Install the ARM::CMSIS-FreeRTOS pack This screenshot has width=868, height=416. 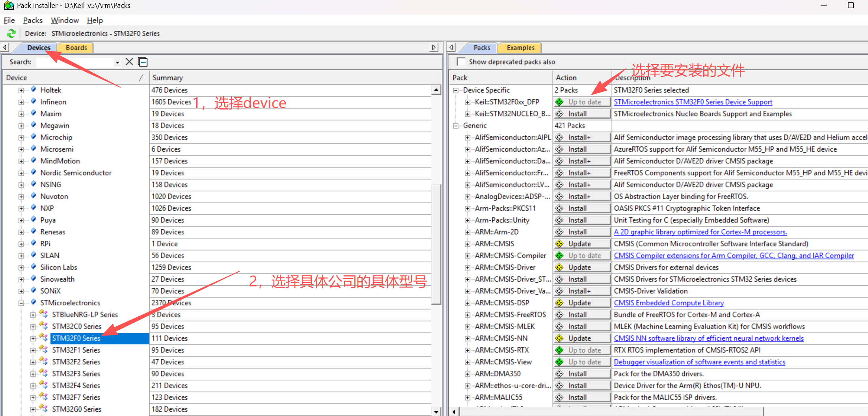pyautogui.click(x=583, y=315)
